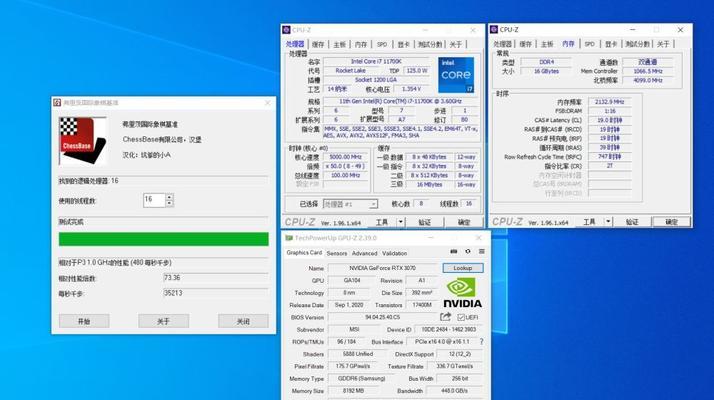Screen dimensions: 714x400
Task: Click GPU-Z memory type GDDR6 (Samsung)
Action: click(x=362, y=379)
